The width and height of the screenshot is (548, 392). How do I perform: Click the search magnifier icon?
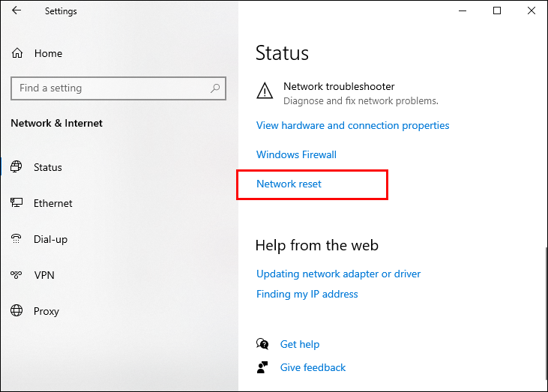[x=215, y=88]
